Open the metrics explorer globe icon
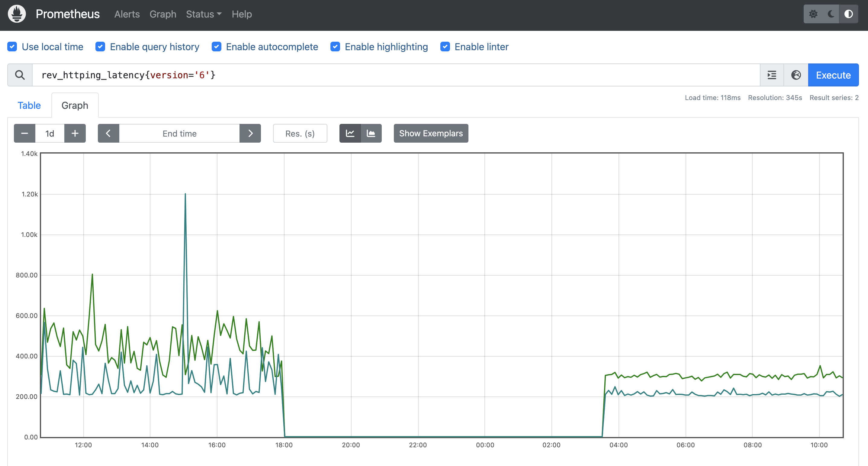Screen dimensions: 868x466 pos(796,75)
